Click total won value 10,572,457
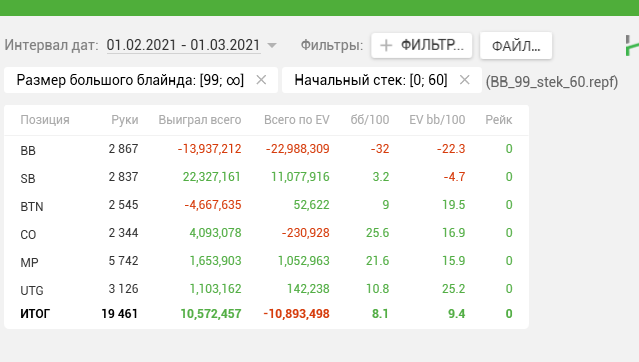The image size is (639, 362). (211, 314)
